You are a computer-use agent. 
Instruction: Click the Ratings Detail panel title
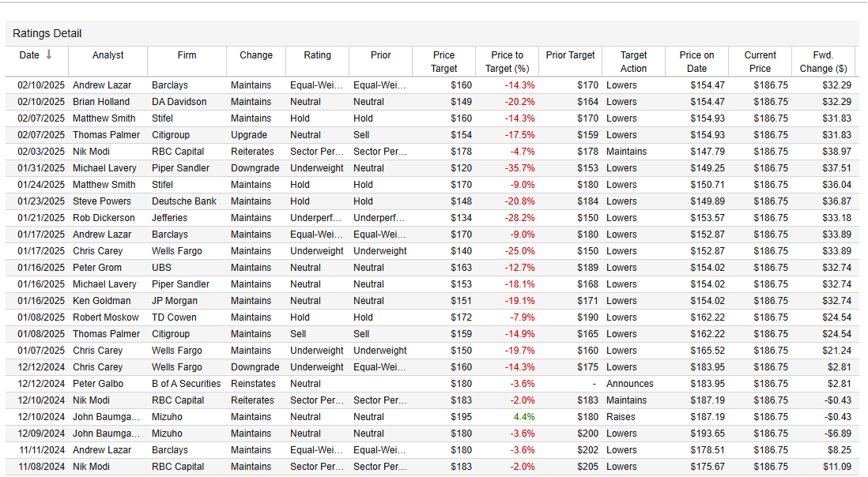(x=47, y=34)
